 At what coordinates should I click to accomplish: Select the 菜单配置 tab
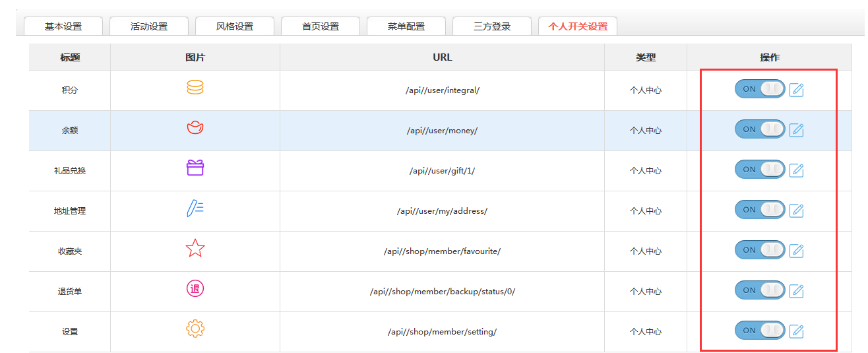[x=406, y=26]
